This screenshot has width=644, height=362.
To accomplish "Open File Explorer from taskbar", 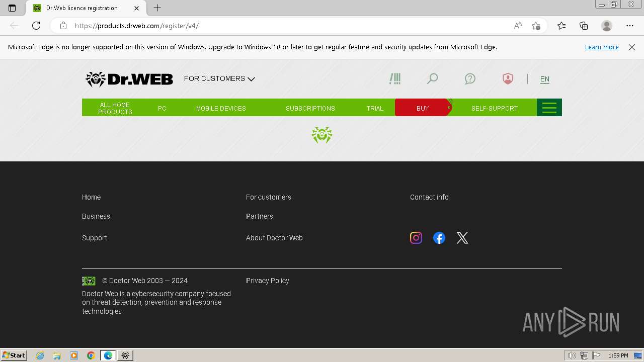I will coord(57,355).
